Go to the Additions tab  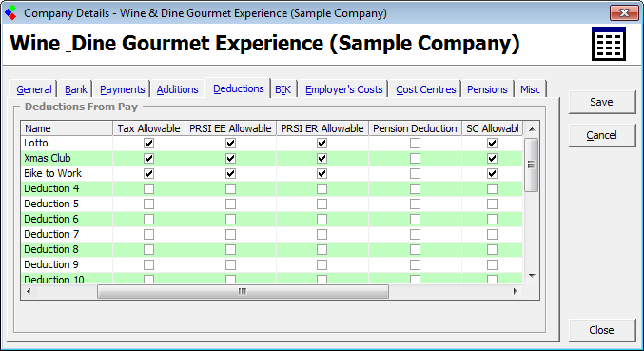coord(177,89)
